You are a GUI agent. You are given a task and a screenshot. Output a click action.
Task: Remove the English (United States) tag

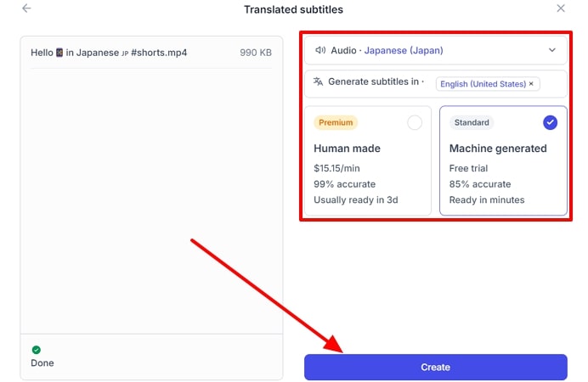(532, 84)
